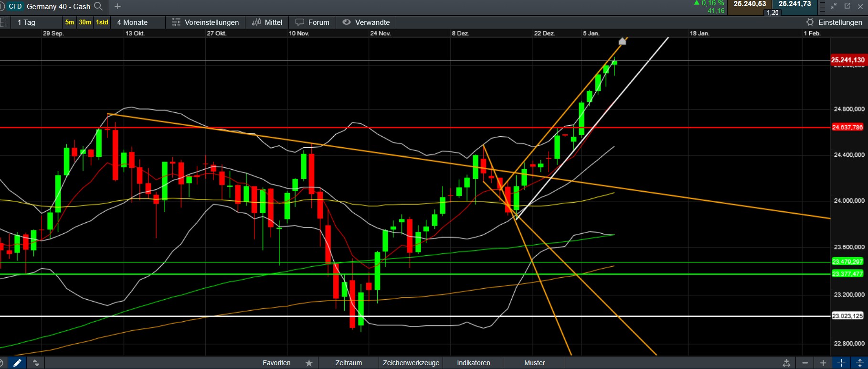The width and height of the screenshot is (868, 369).
Task: Toggle the crosshair cursor button
Action: click(841, 363)
